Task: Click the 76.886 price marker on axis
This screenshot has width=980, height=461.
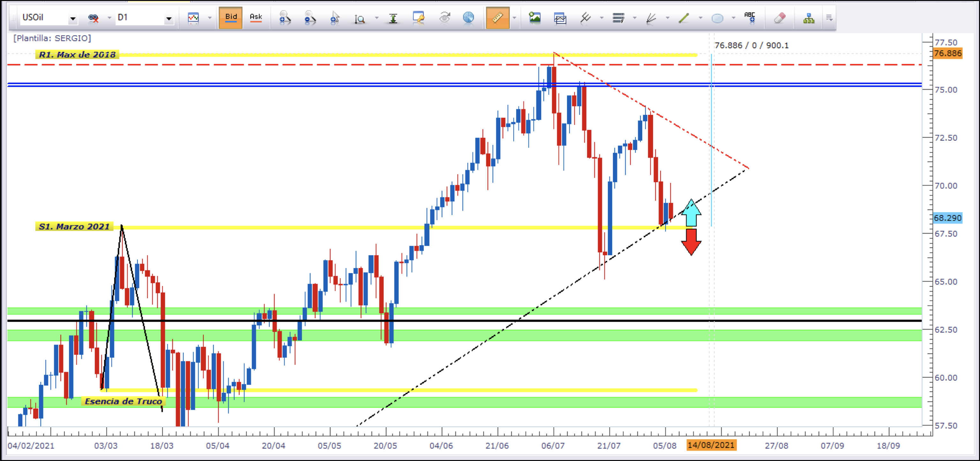Action: click(947, 53)
